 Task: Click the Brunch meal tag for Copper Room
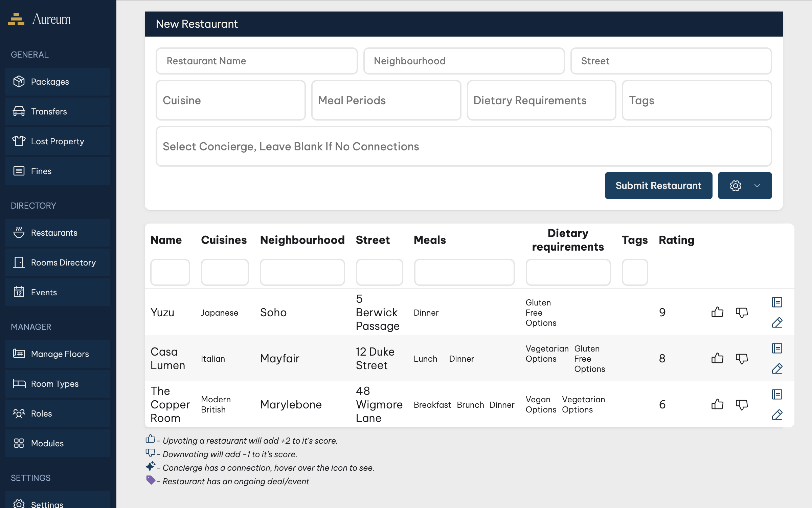coord(470,405)
